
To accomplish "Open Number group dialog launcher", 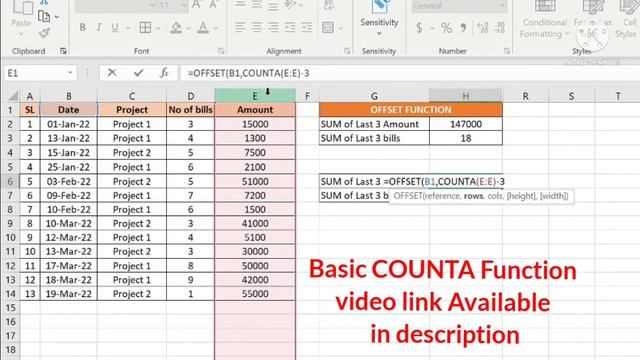I will pyautogui.click(x=507, y=51).
